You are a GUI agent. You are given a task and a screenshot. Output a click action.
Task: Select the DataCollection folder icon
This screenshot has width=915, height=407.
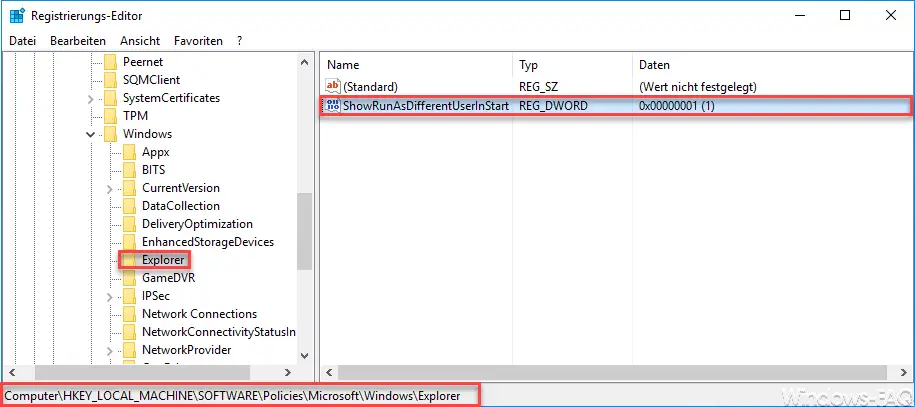point(130,206)
